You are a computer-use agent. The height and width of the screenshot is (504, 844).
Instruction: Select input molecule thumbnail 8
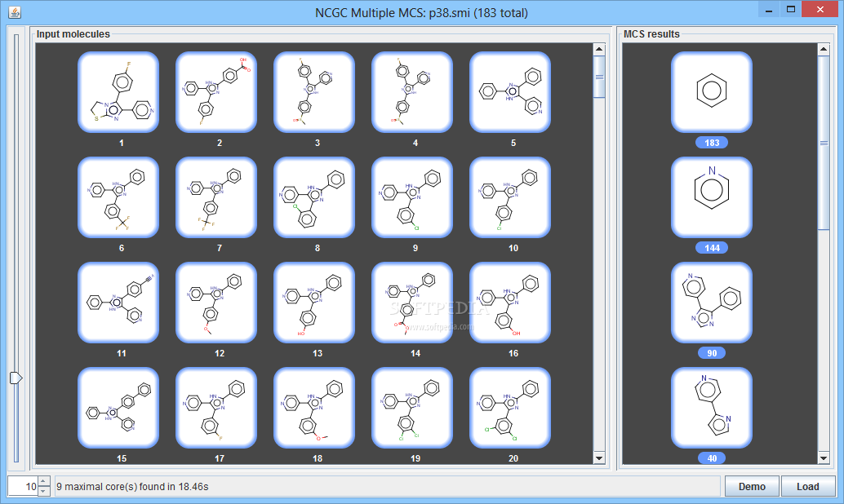tap(314, 197)
